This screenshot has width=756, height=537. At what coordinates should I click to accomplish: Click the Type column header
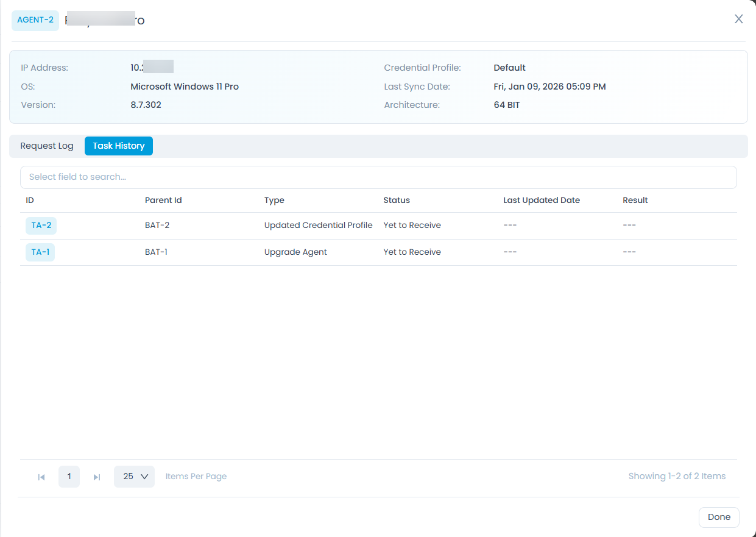click(274, 200)
